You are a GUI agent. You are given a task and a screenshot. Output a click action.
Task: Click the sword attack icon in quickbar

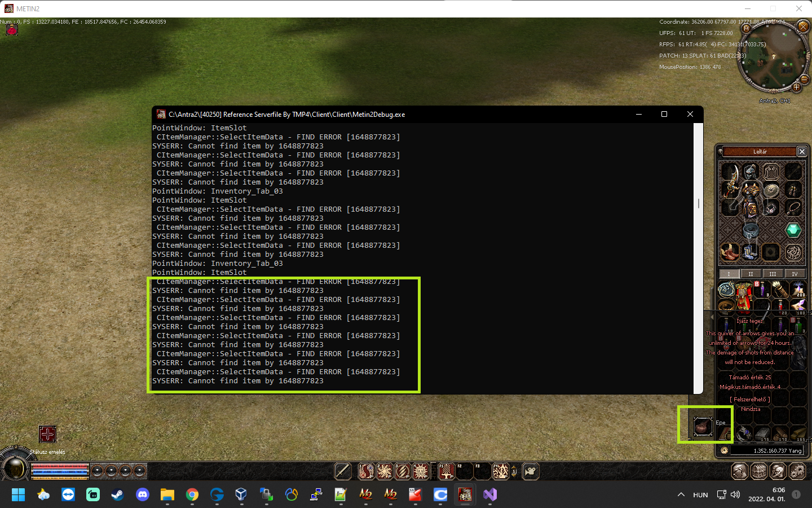pyautogui.click(x=342, y=471)
